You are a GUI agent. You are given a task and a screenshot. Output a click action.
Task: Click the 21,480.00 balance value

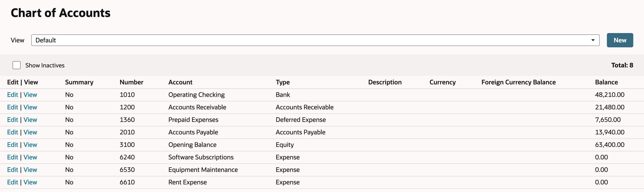[x=610, y=107]
